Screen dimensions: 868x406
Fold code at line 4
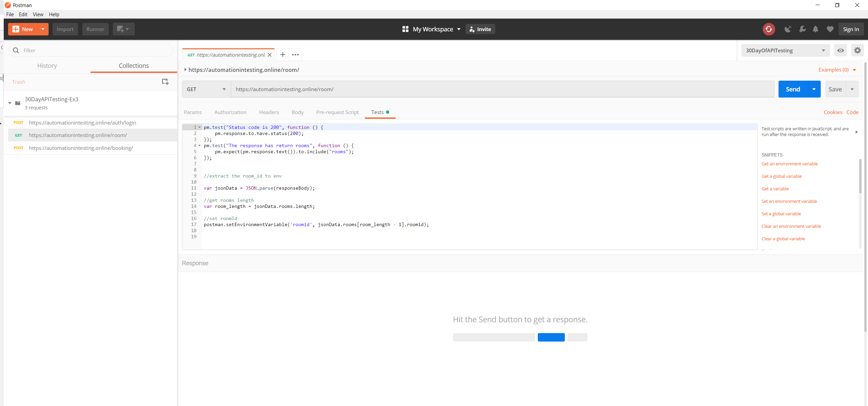click(200, 145)
